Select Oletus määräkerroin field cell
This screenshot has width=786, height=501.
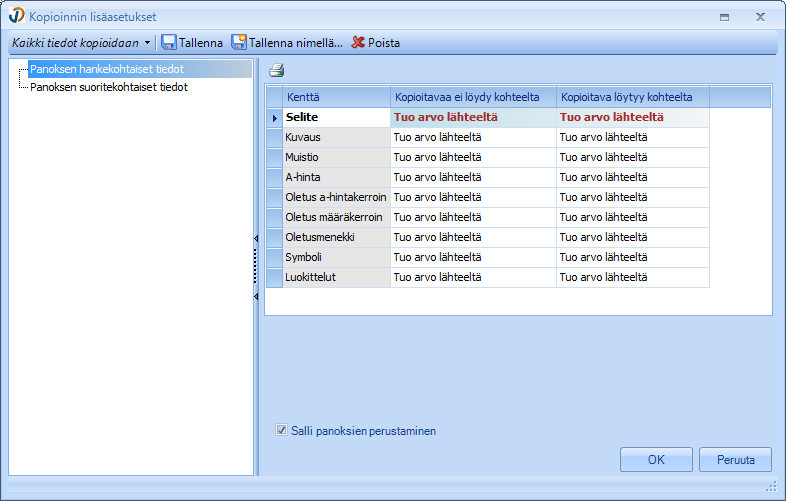click(336, 218)
